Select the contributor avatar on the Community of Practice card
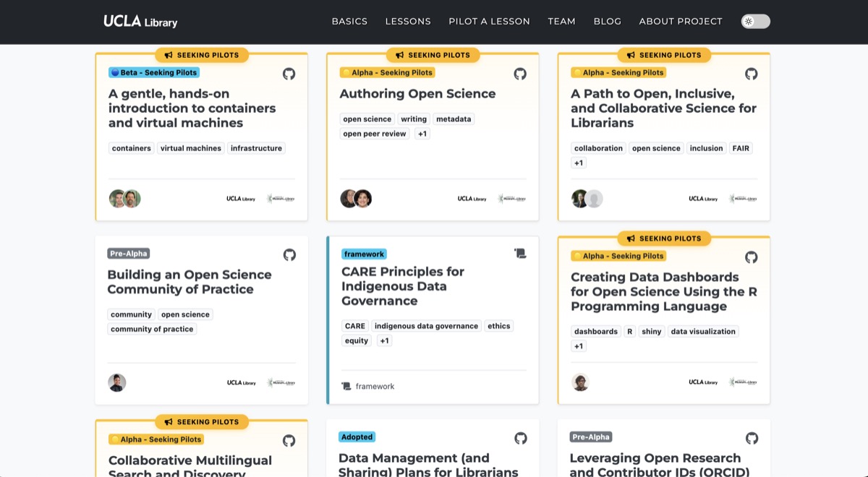Image resolution: width=868 pixels, height=477 pixels. pos(116,382)
